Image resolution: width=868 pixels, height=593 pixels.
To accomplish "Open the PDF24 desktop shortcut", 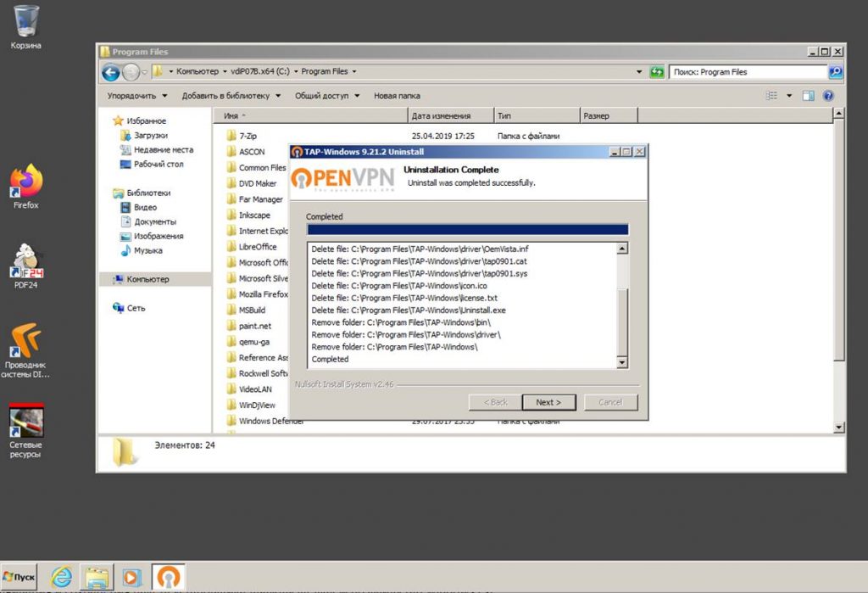I will (x=25, y=266).
